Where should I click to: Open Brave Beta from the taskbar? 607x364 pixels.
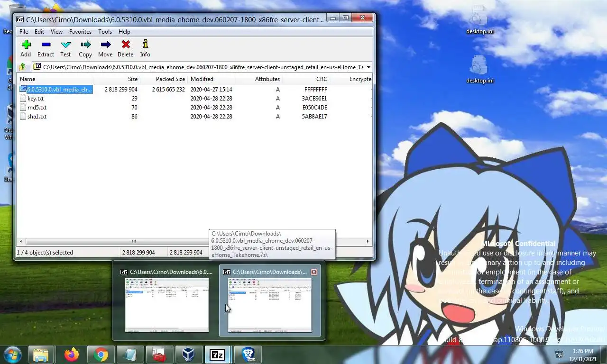tap(248, 355)
